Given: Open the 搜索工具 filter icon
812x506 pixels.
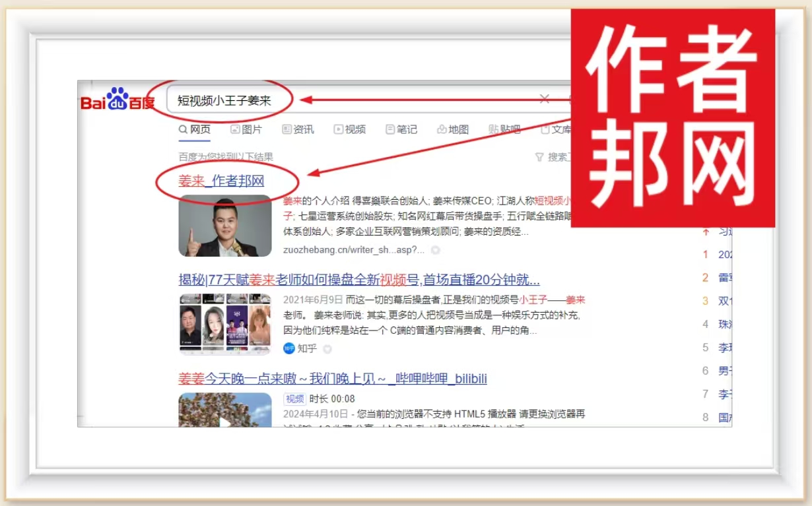Looking at the screenshot, I should pyautogui.click(x=539, y=157).
